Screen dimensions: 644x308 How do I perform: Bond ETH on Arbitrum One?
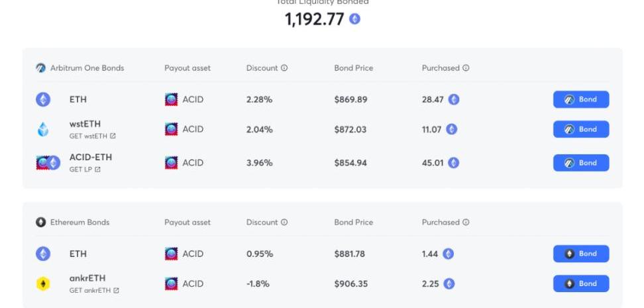coord(581,100)
